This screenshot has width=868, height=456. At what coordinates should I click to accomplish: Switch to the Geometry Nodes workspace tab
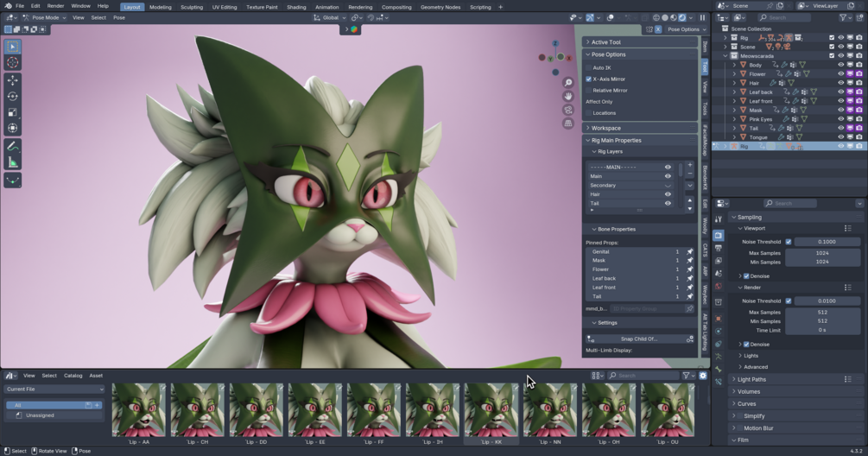tap(440, 7)
